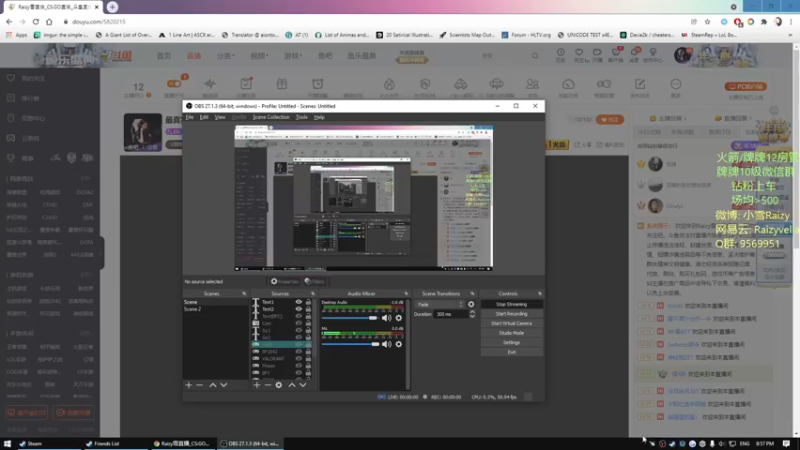
Task: Open Desktop Audio settings gear
Action: click(x=398, y=318)
